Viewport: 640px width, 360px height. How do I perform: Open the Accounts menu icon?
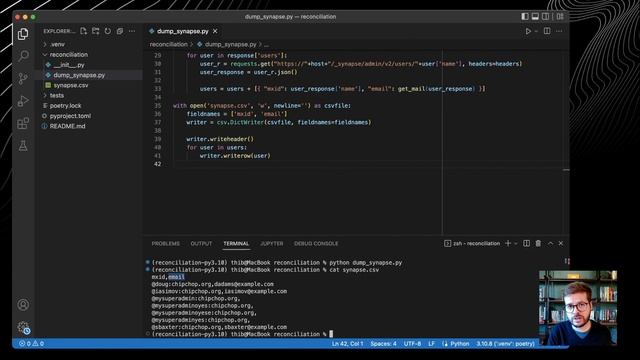(x=23, y=304)
